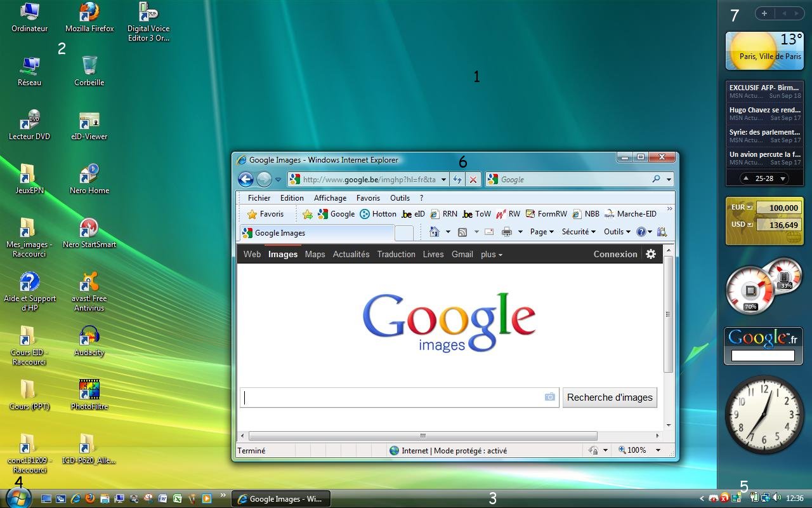The height and width of the screenshot is (508, 812).
Task: Open the IE help question-mark icon
Action: (641, 232)
